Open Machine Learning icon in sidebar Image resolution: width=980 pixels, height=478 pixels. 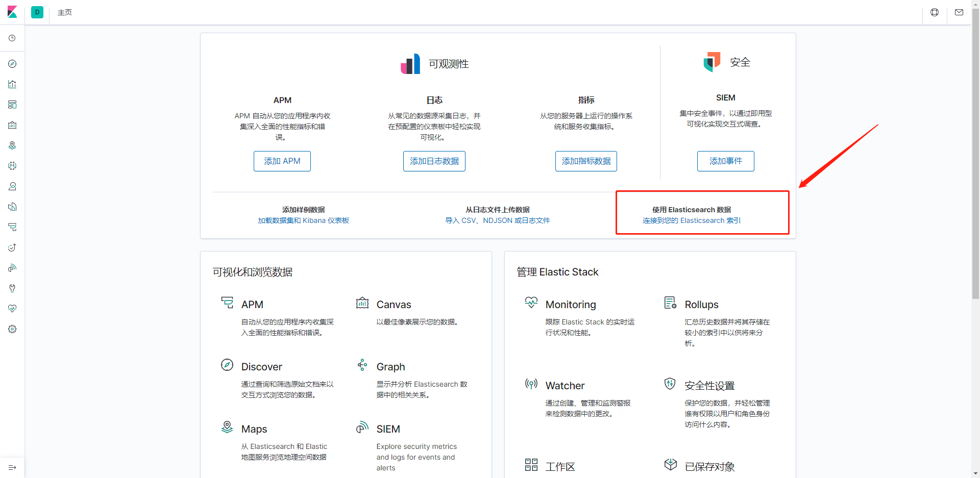(12, 166)
